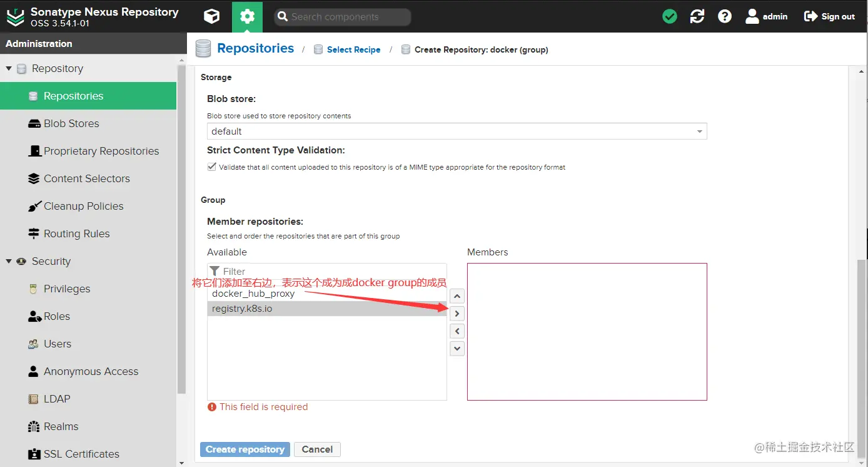
Task: Search components input field
Action: (x=343, y=17)
